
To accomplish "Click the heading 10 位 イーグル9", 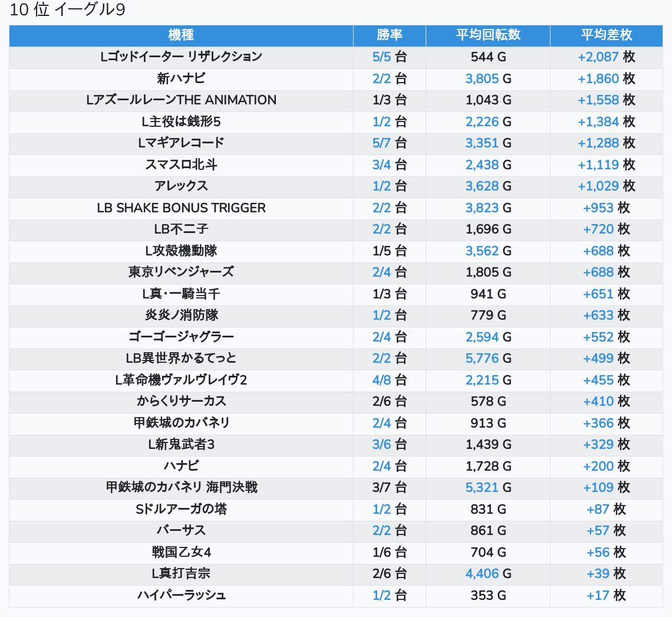I will pos(68,11).
